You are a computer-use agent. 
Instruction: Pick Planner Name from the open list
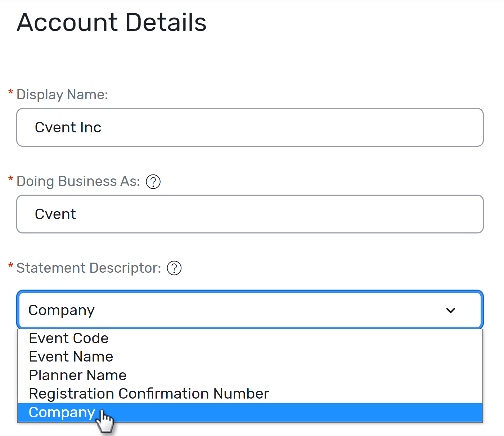[77, 375]
